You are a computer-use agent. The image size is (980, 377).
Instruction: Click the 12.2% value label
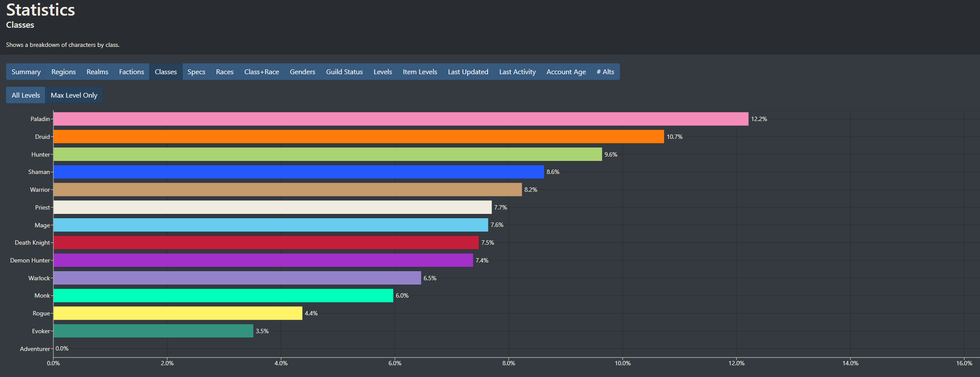tap(759, 119)
